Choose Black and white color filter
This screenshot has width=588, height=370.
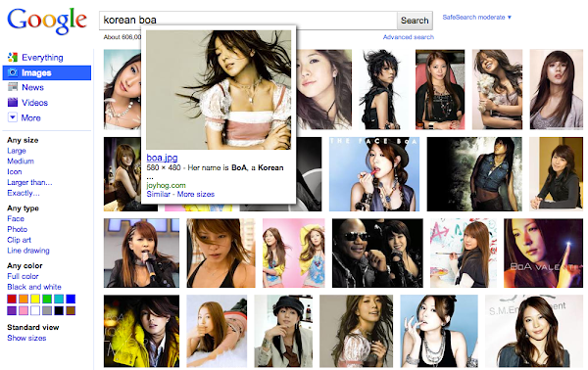(x=34, y=287)
